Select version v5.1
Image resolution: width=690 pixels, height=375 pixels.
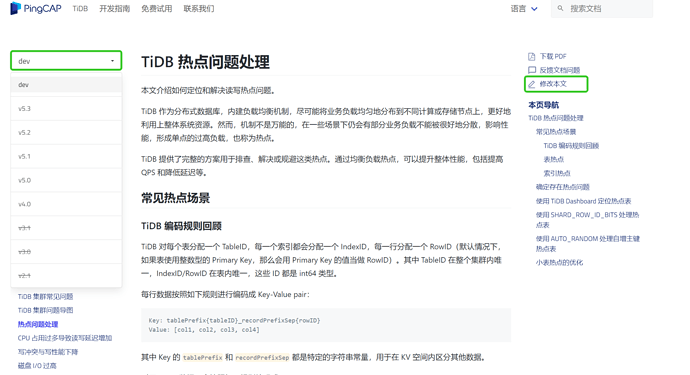point(66,156)
